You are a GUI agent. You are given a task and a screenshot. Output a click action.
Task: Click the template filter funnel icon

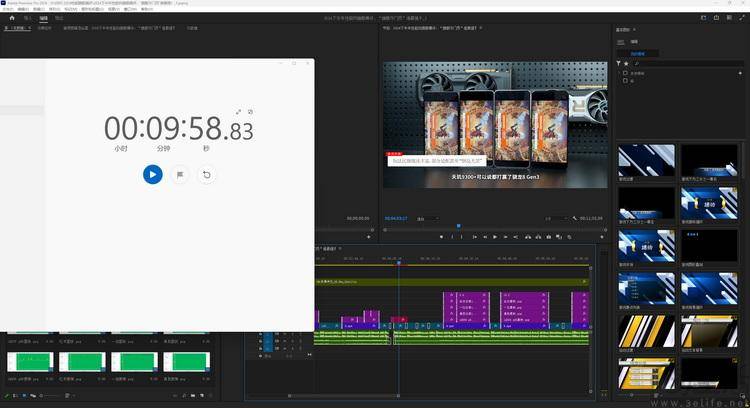tap(618, 63)
